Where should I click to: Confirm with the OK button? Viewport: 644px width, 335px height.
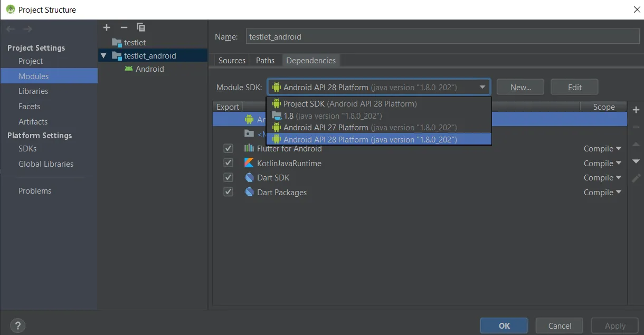pos(504,326)
